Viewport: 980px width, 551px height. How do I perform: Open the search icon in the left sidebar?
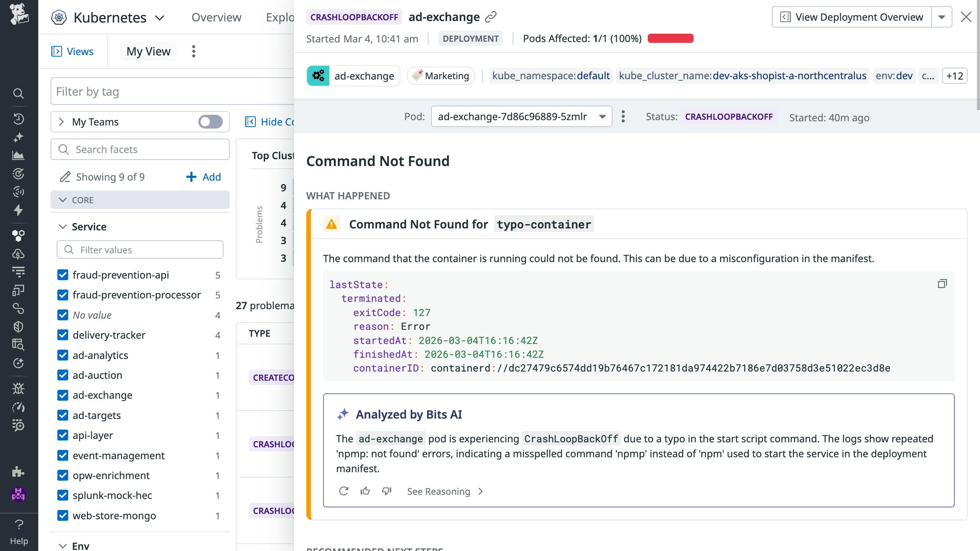(x=19, y=94)
